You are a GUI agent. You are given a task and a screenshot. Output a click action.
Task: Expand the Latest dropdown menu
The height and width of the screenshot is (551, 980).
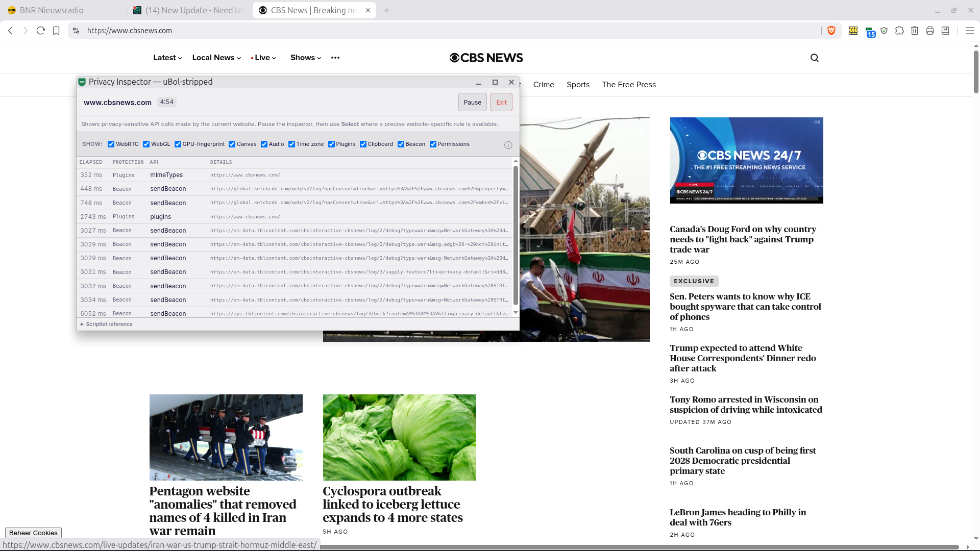click(167, 58)
